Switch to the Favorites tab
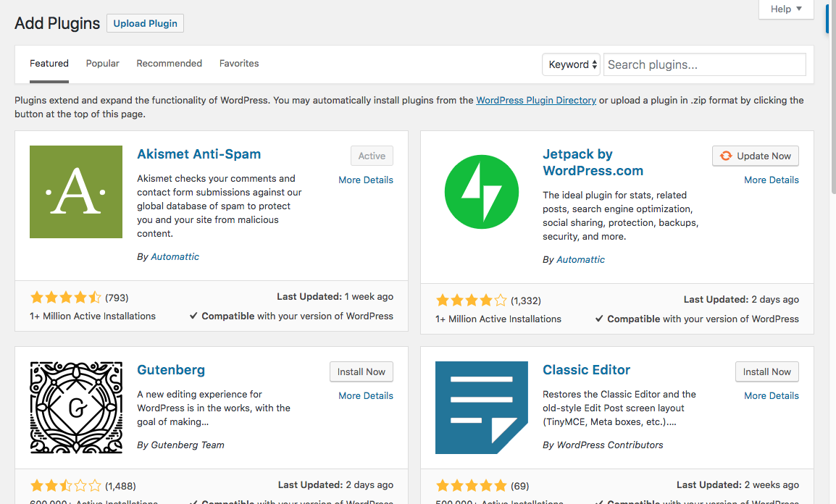This screenshot has width=836, height=504. point(239,64)
